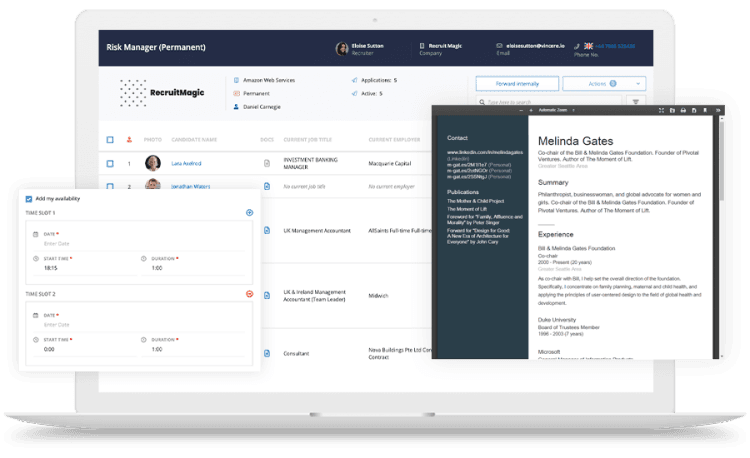Click the Forward internally button

[x=516, y=84]
